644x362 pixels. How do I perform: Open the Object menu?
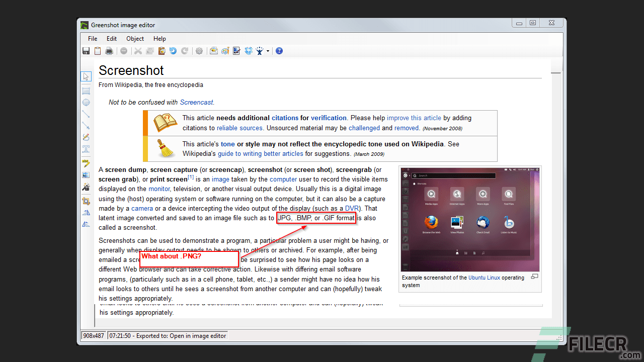point(135,39)
